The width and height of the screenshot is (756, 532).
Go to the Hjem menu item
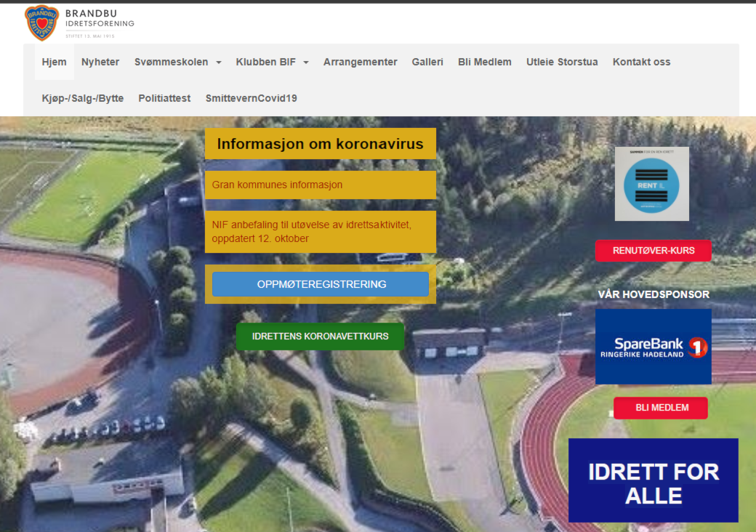coord(54,62)
